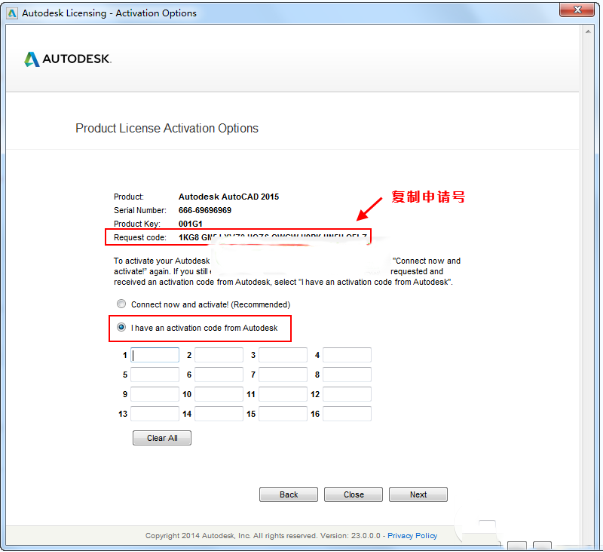Focus activation code field 11
The image size is (603, 552).
pos(283,394)
